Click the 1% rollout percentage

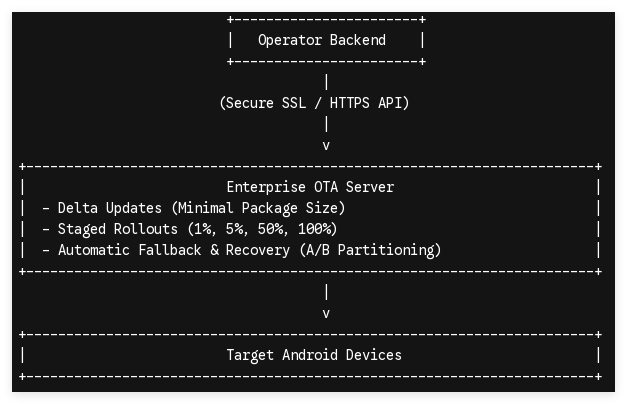pos(202,229)
